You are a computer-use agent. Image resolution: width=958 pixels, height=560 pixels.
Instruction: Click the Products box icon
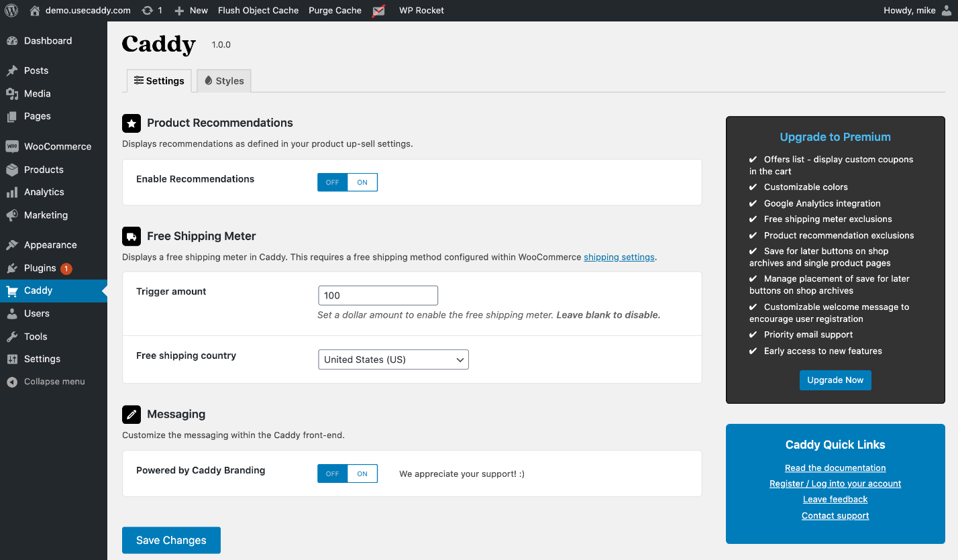point(12,170)
